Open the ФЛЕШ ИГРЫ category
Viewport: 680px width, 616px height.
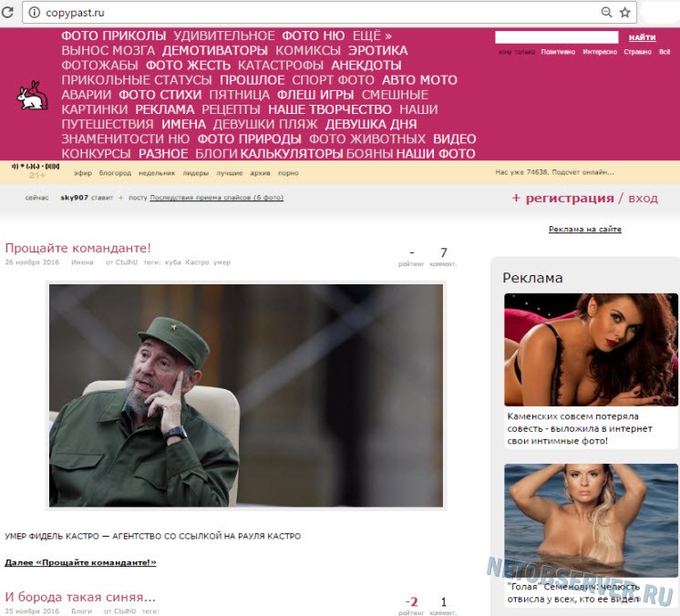pyautogui.click(x=315, y=95)
